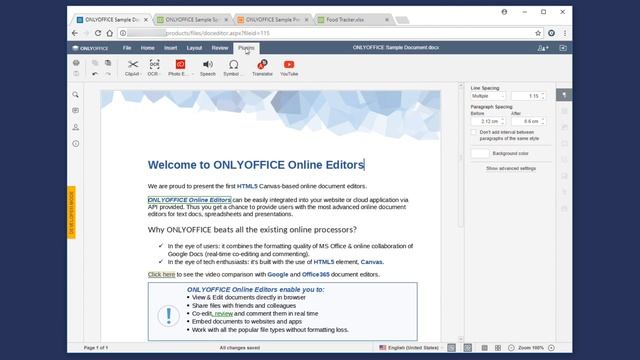Click the Office365 link text
The image size is (640, 360).
tap(316, 275)
